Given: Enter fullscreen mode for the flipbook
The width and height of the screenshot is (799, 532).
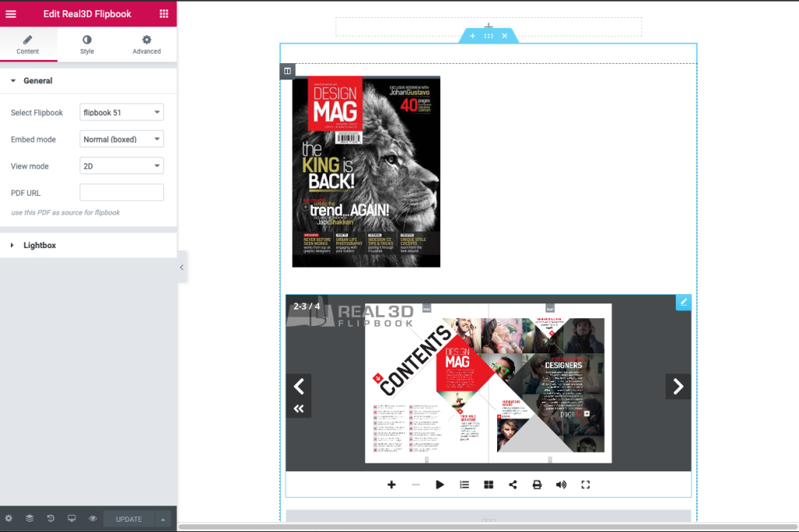Looking at the screenshot, I should tap(585, 484).
